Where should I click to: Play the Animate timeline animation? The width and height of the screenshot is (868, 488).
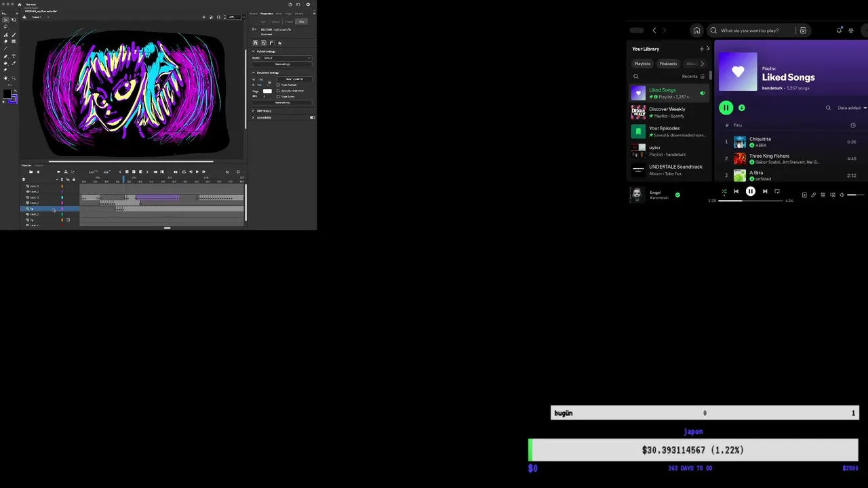(197, 171)
